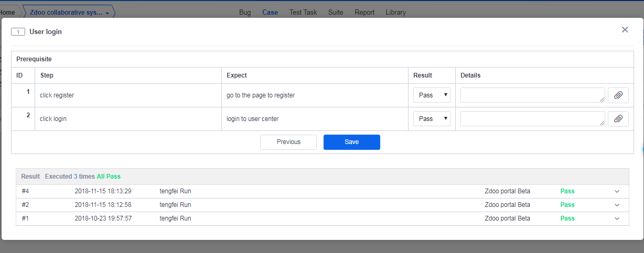Click the Save button
Viewport: 644px width, 253px height.
coord(351,142)
